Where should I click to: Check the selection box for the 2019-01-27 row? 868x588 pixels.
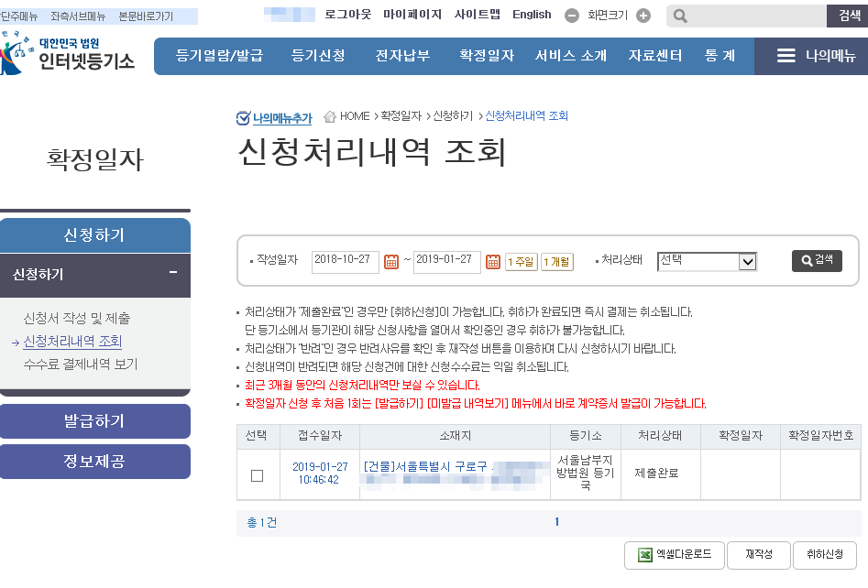coord(257,475)
